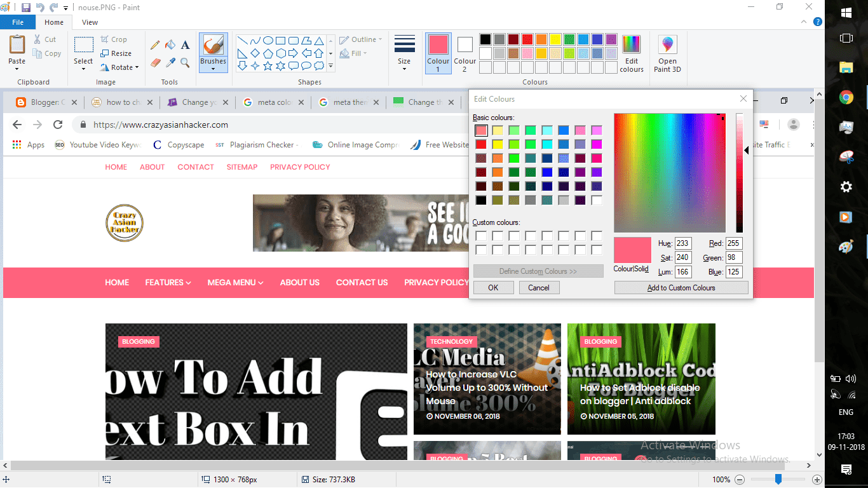Pick purple in the ribbon colour palette
Viewport: 868px width, 488px height.
pyautogui.click(x=611, y=39)
